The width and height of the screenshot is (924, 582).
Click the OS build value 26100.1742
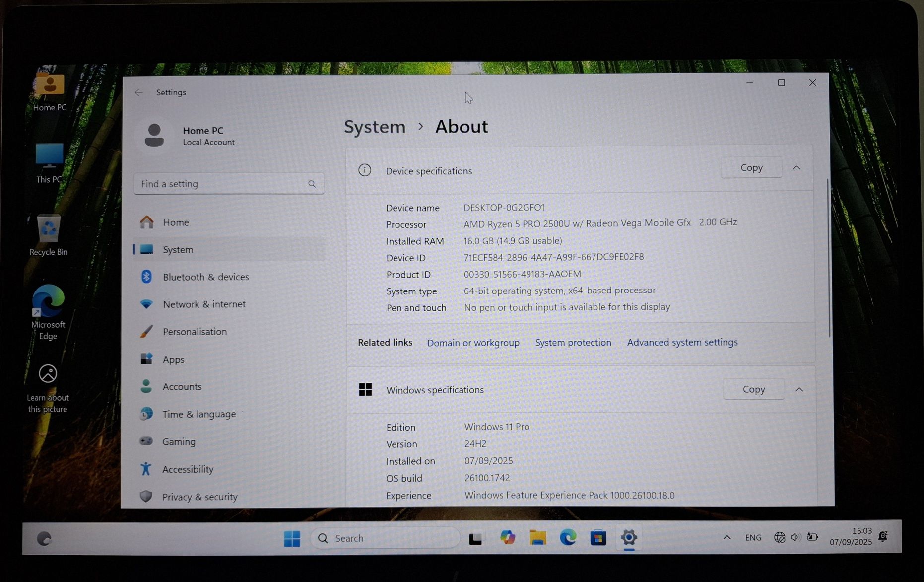(x=487, y=478)
